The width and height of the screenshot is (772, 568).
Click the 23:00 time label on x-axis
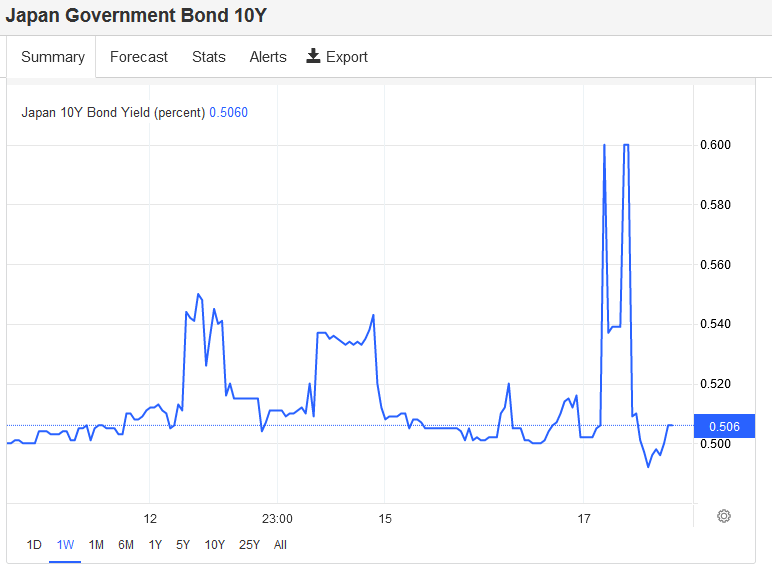277,519
